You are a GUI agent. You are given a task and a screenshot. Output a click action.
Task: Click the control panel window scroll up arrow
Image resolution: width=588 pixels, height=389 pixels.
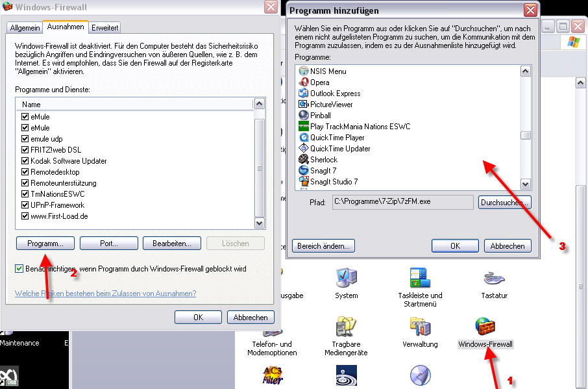pyautogui.click(x=580, y=83)
